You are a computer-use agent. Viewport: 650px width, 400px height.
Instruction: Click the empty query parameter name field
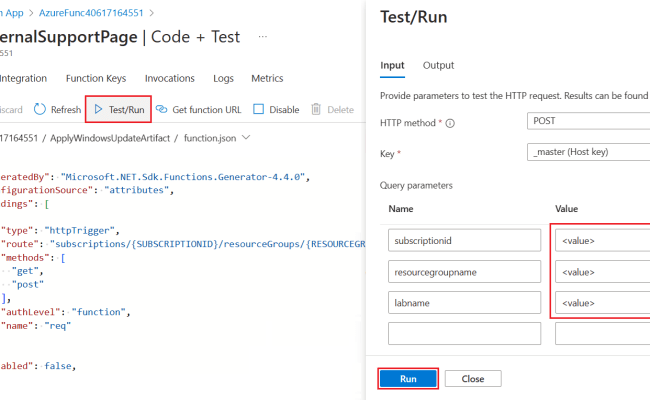(464, 333)
